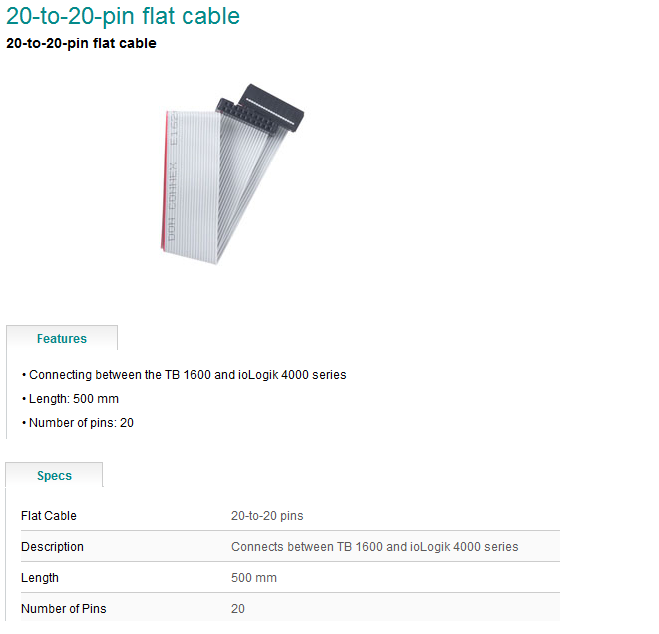Click the 'Number of Pins' row label
659x634 pixels.
point(63,609)
